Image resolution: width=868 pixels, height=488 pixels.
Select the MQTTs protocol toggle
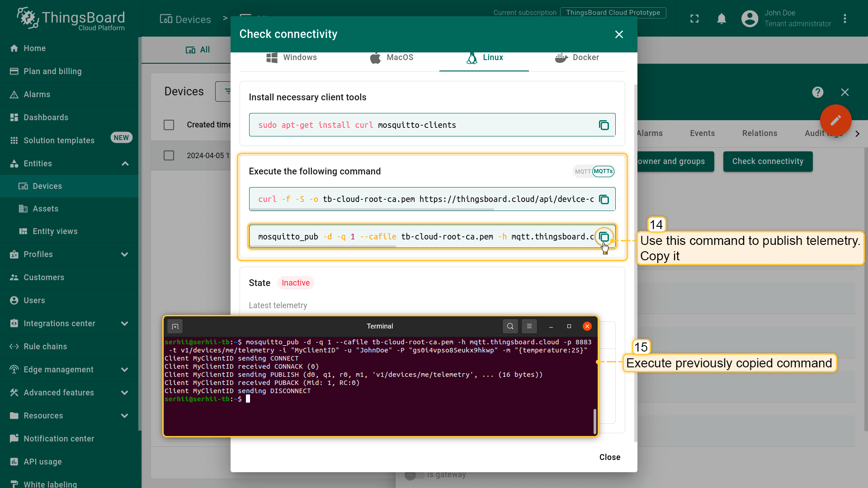click(x=603, y=171)
